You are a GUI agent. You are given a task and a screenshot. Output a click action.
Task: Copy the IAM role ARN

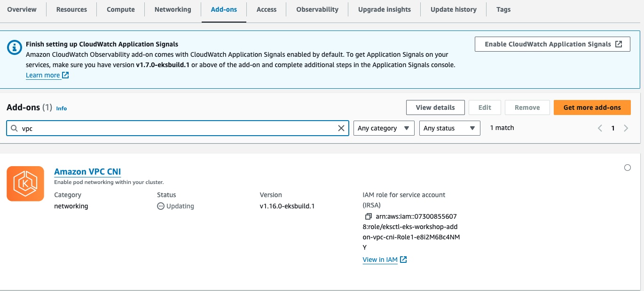tap(369, 216)
